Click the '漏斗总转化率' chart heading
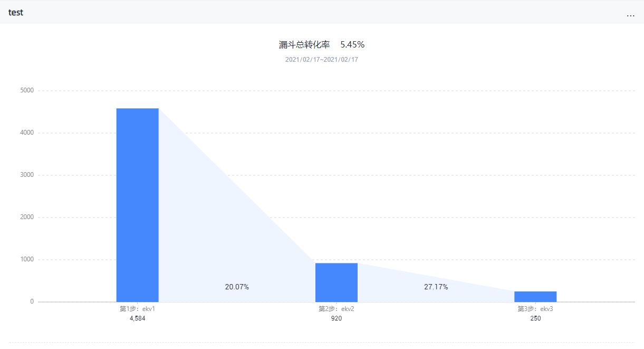The height and width of the screenshot is (349, 644). coord(304,45)
